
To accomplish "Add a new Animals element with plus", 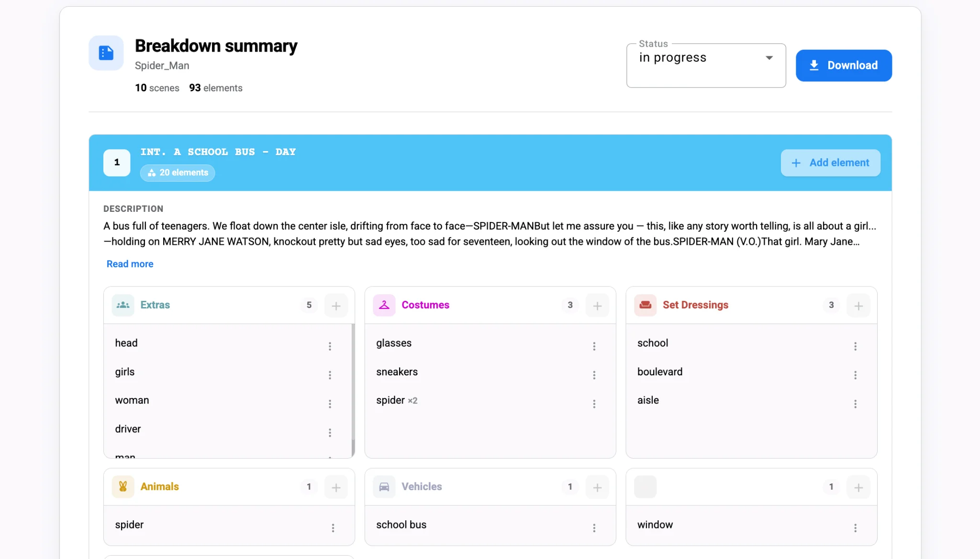I will (336, 487).
